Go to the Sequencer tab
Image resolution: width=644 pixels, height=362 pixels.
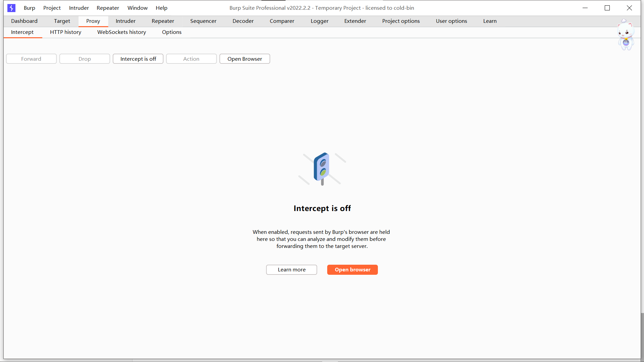(x=203, y=21)
